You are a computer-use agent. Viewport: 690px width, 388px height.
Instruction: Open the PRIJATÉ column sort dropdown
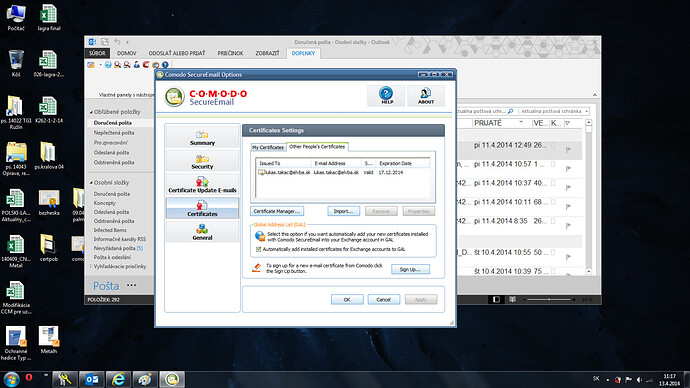click(521, 122)
